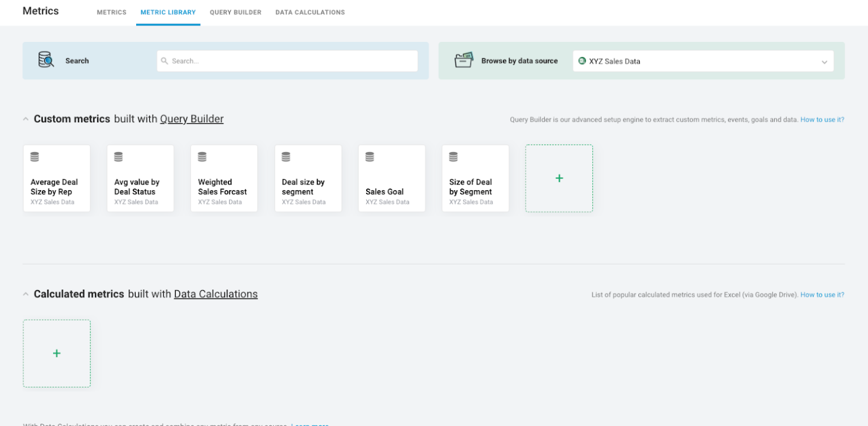Click How to use it link for Query Builder

(x=822, y=120)
